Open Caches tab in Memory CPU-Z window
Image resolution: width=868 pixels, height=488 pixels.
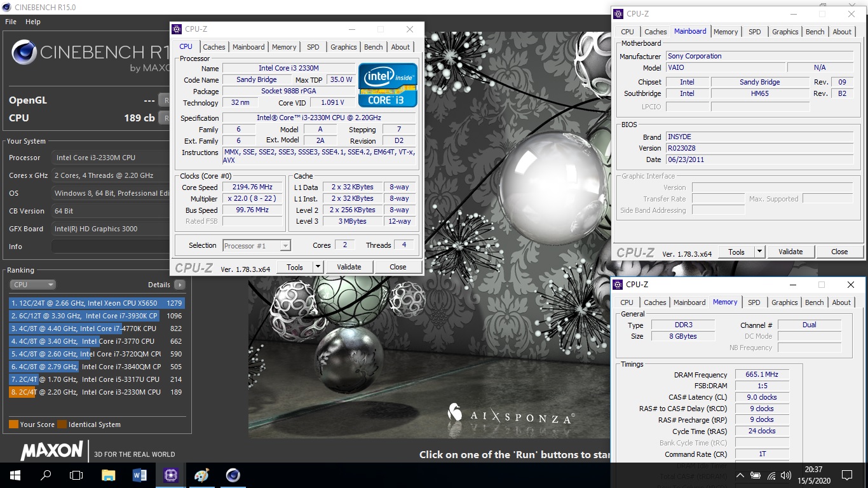pos(655,302)
